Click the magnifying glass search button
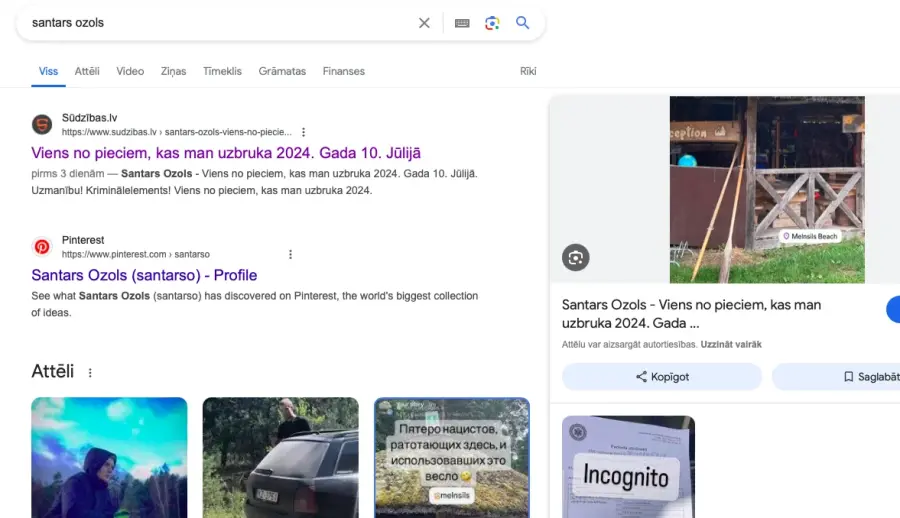The image size is (900, 518). point(522,23)
